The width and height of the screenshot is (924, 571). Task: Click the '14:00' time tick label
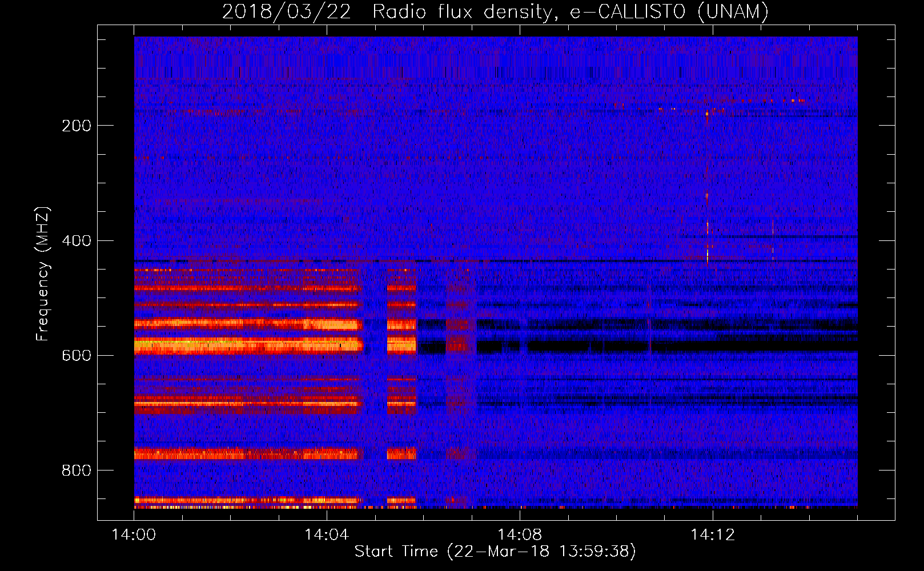tap(134, 535)
